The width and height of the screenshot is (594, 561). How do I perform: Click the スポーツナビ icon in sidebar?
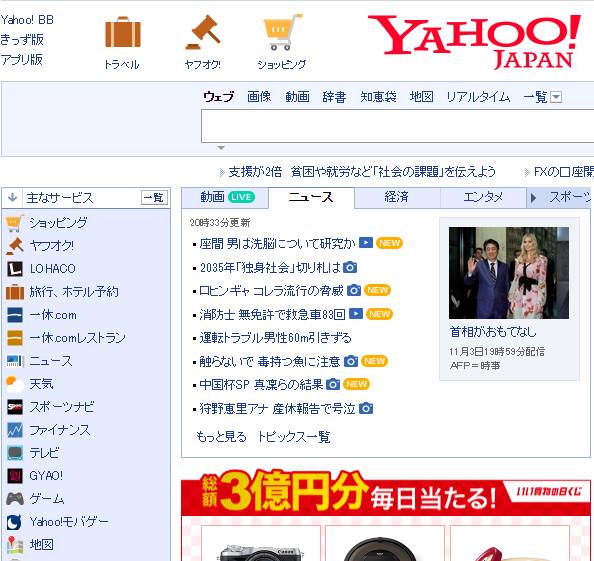[15, 407]
